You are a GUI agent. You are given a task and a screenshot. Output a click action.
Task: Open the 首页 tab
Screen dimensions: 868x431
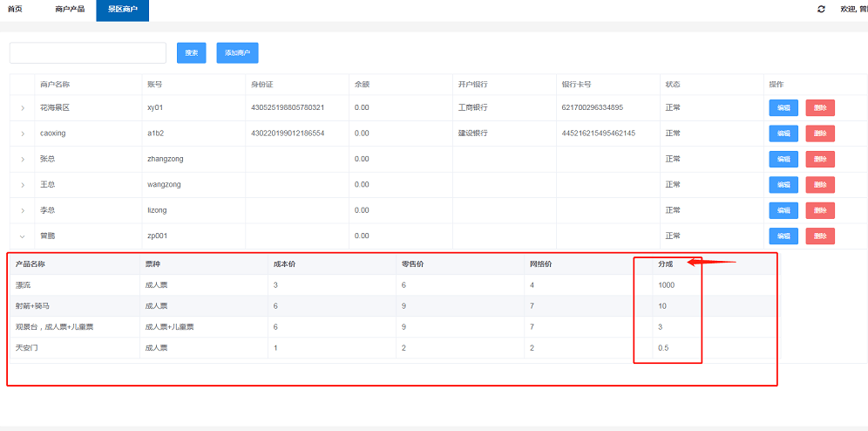(15, 10)
